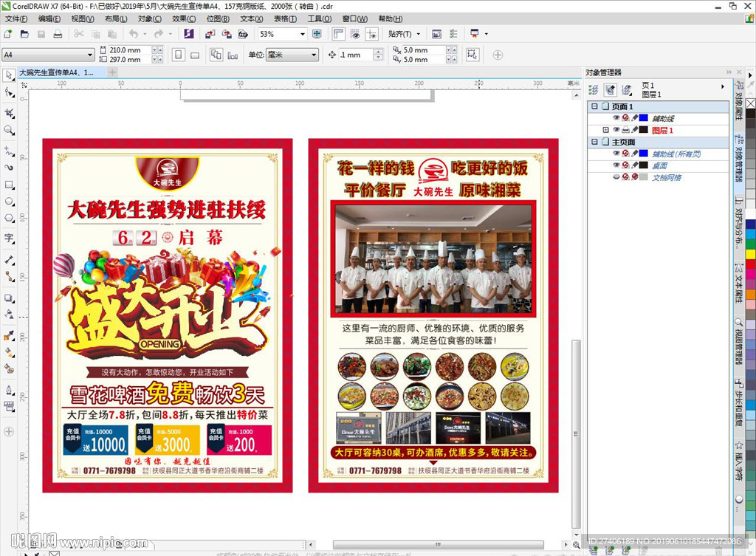Select the Rectangle tool
The height and width of the screenshot is (556, 756).
click(x=9, y=185)
